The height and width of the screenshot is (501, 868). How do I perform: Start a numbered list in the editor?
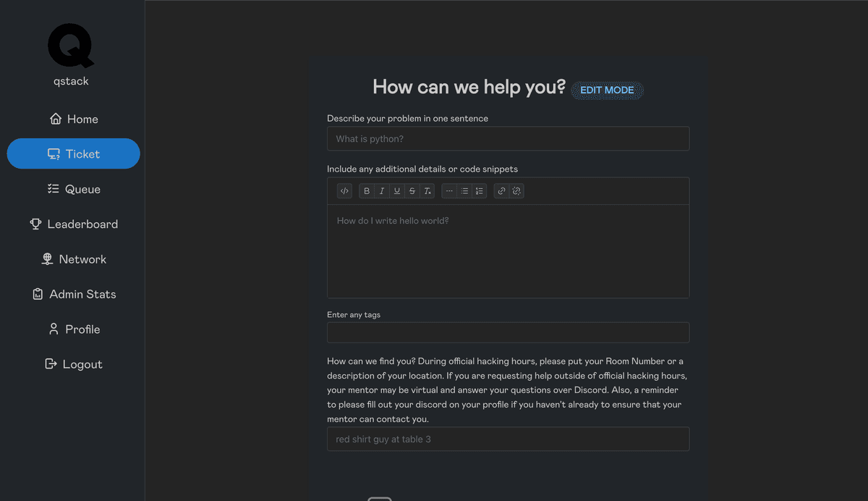click(479, 191)
